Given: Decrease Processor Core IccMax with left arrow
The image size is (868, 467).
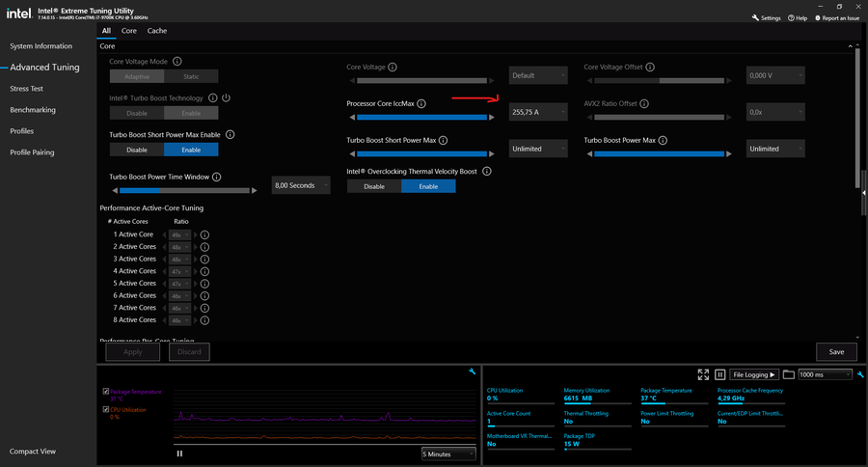Looking at the screenshot, I should [x=352, y=118].
